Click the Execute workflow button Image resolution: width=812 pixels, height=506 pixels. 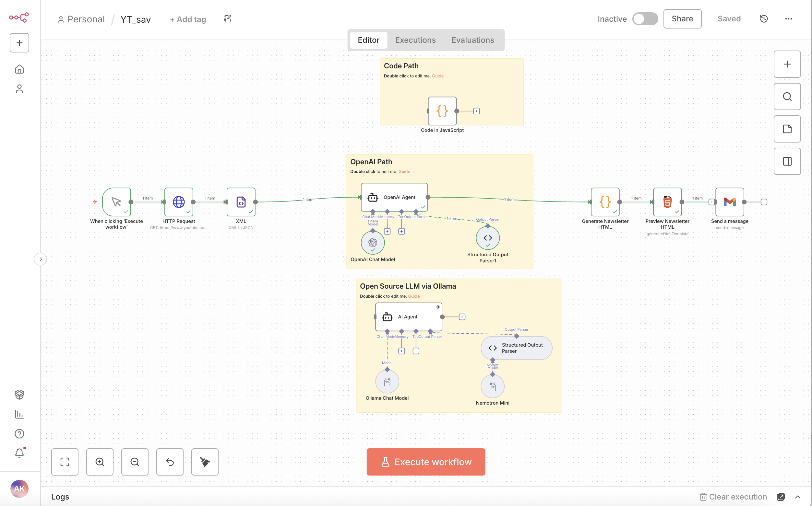426,462
